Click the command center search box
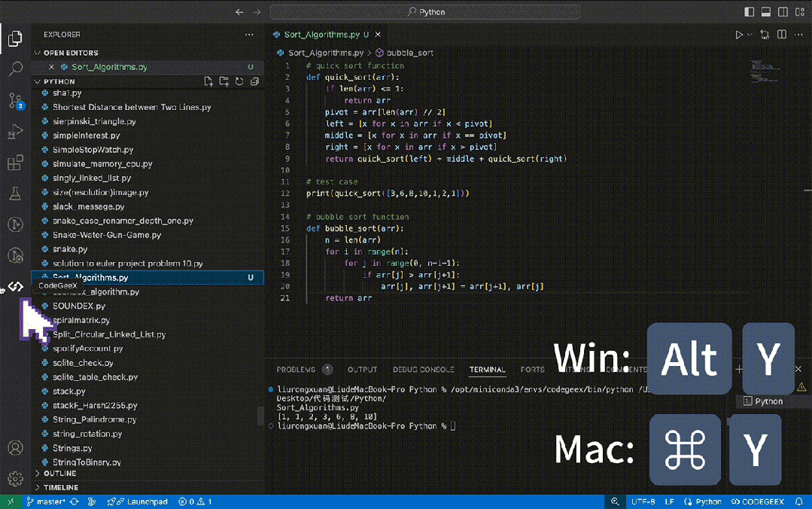The width and height of the screenshot is (812, 509). [x=424, y=12]
